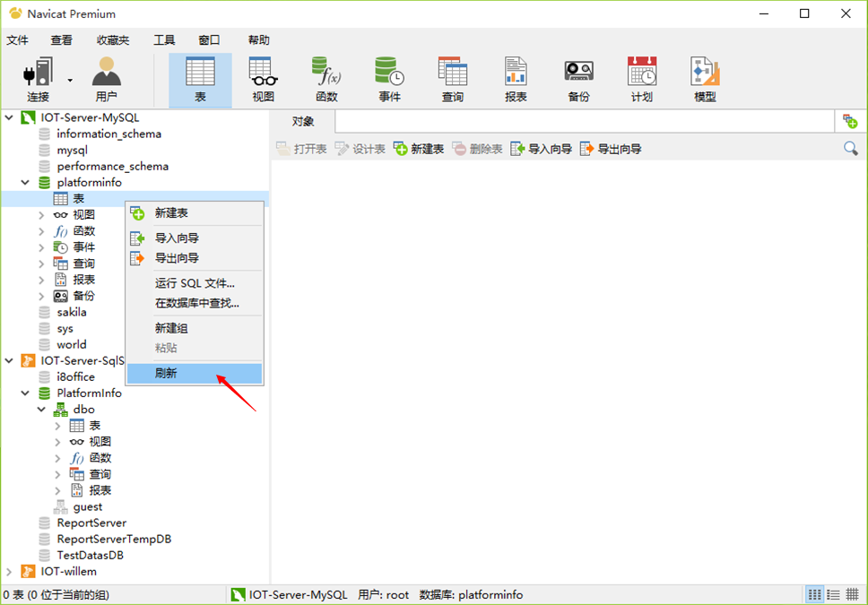Select the information_schema database
Screen dimensions: 868x605
tap(108, 134)
